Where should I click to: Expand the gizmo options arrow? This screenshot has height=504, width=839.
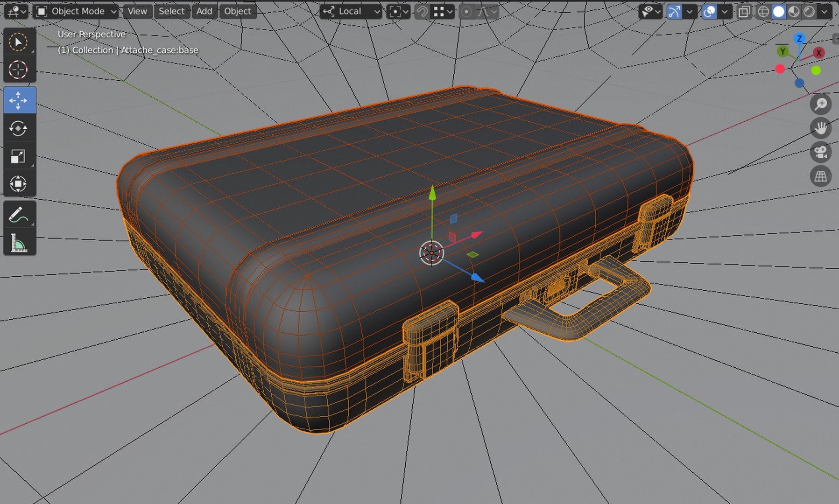(689, 12)
